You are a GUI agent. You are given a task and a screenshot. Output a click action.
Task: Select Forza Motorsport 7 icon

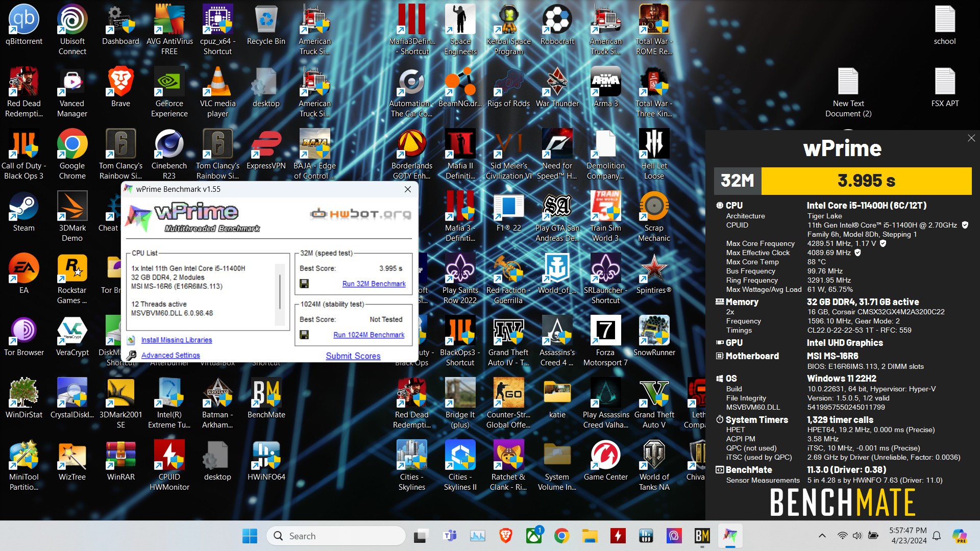[x=605, y=341]
